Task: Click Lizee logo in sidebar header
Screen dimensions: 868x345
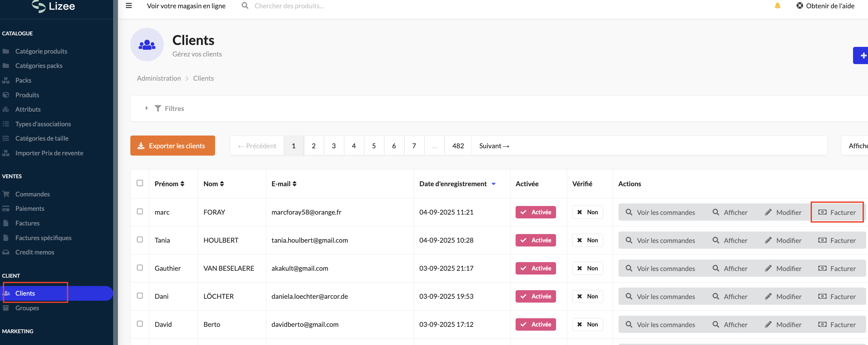Action: coord(54,6)
